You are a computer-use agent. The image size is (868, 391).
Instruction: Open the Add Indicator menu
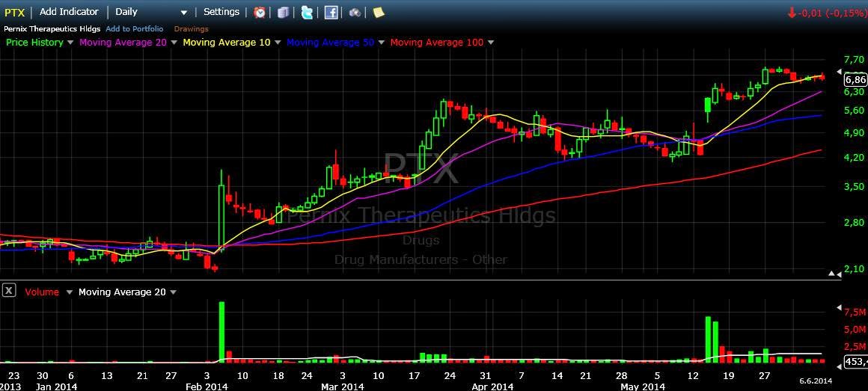point(69,12)
